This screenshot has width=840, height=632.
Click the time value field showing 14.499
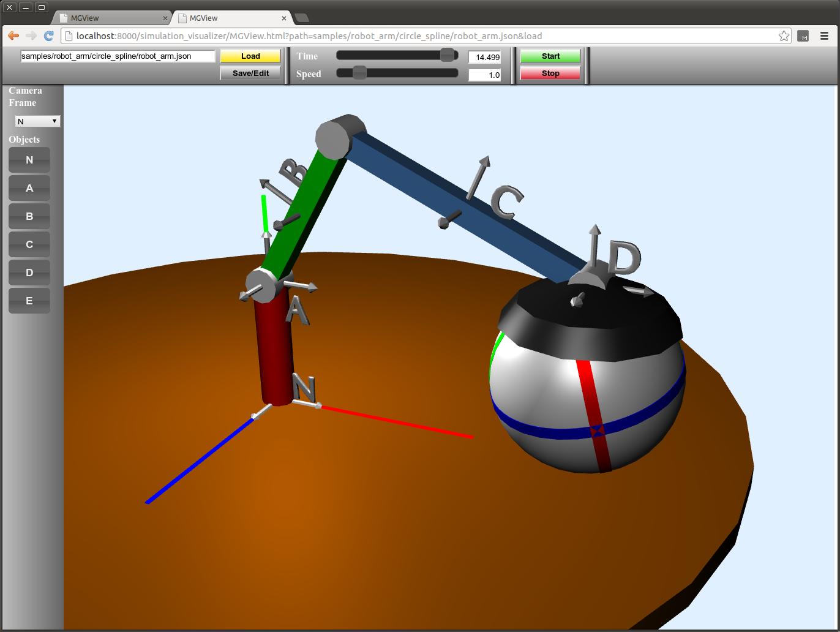pos(484,57)
